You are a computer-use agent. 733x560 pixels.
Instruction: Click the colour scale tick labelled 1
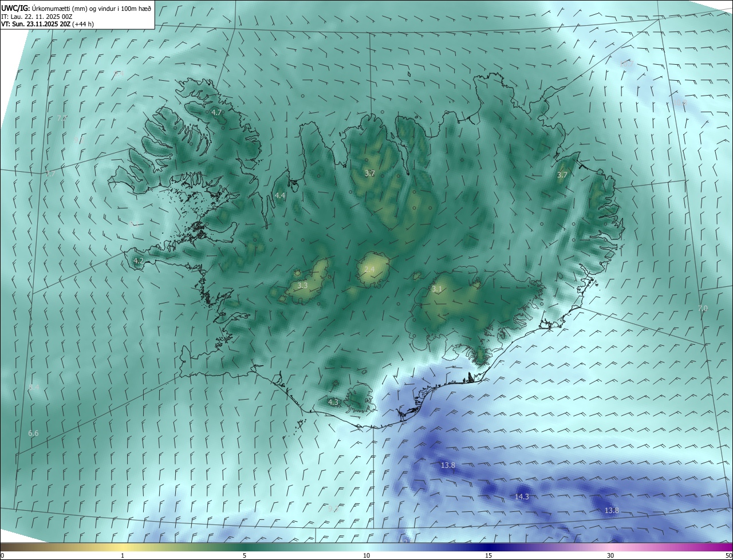point(123,555)
